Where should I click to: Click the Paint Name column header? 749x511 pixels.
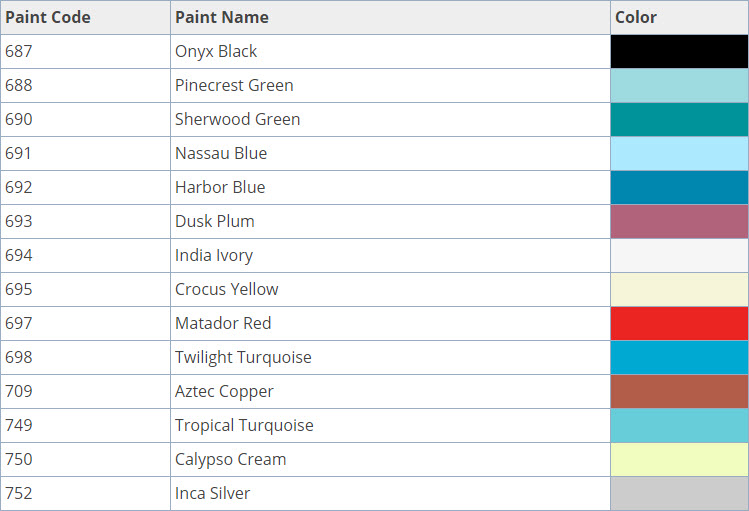(221, 17)
